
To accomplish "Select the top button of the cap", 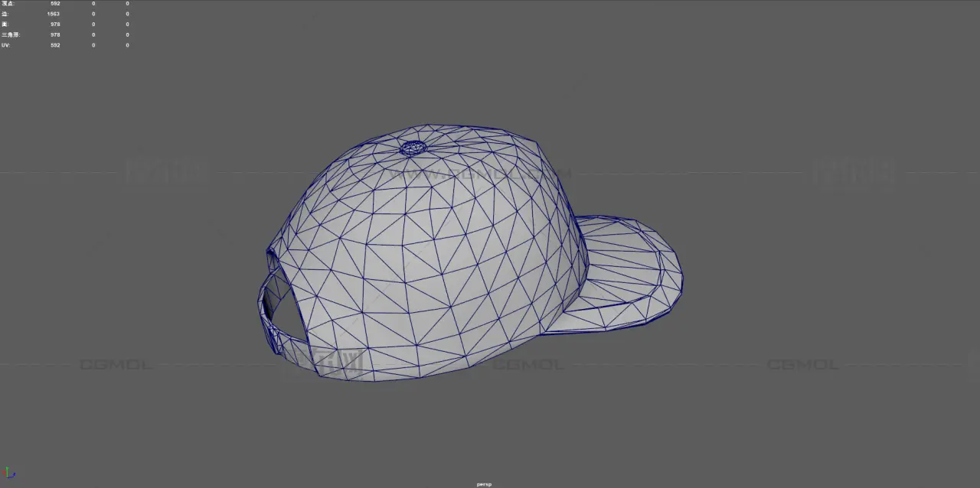I will [x=413, y=147].
